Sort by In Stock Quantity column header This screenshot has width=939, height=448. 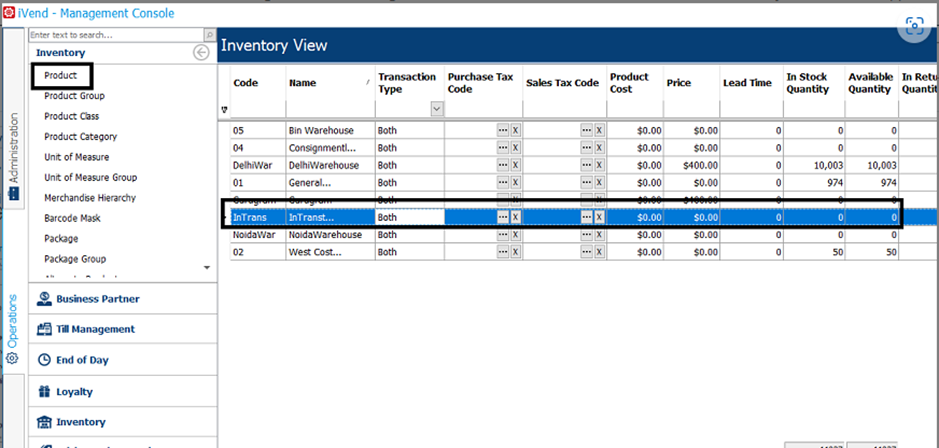[x=814, y=83]
